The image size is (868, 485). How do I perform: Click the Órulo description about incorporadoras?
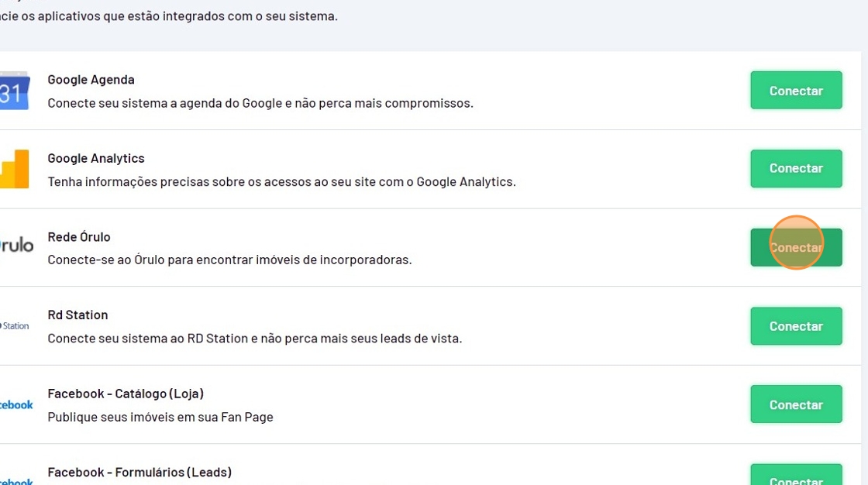click(229, 260)
